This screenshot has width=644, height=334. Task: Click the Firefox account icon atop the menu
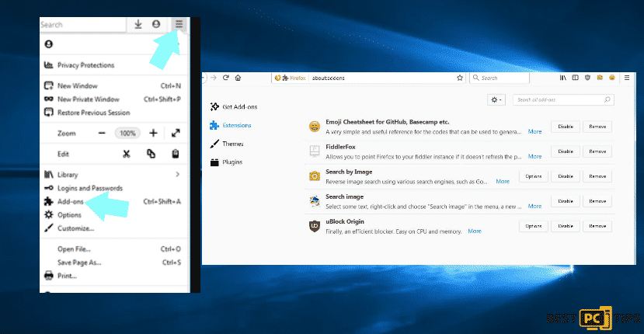click(x=48, y=44)
